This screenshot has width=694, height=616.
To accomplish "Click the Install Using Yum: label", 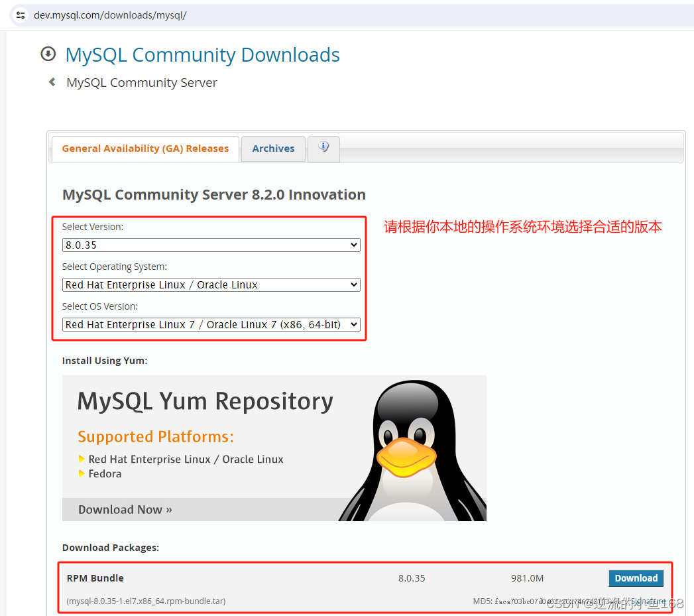I will pos(105,361).
